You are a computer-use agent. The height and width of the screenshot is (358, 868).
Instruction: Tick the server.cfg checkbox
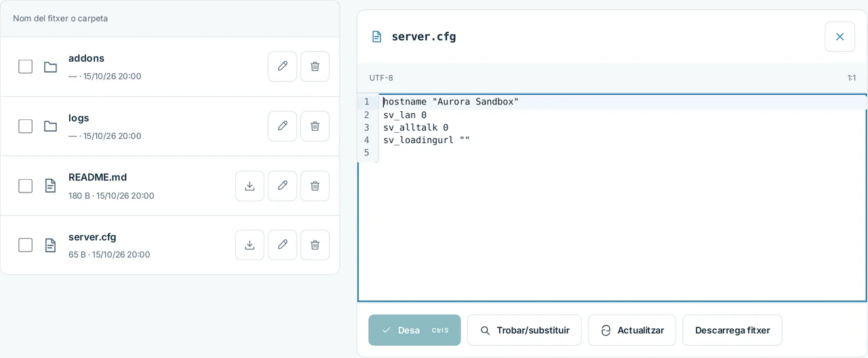tap(25, 245)
